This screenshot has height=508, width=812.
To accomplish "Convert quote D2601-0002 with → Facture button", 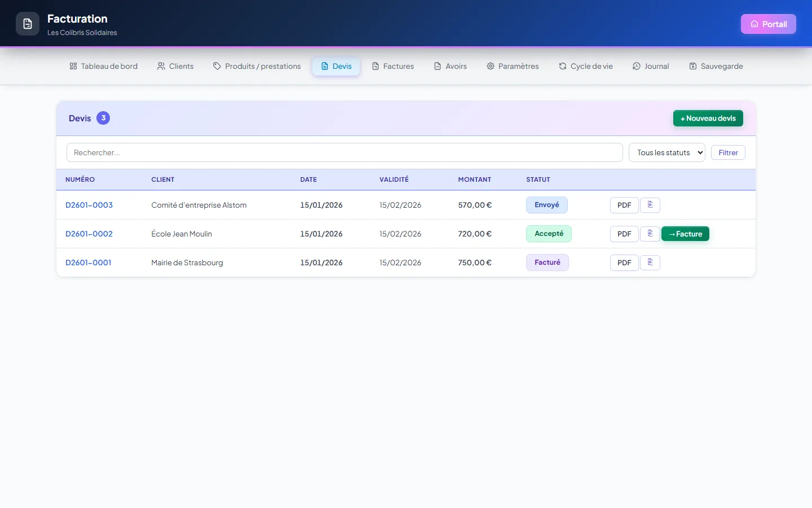I will click(685, 234).
